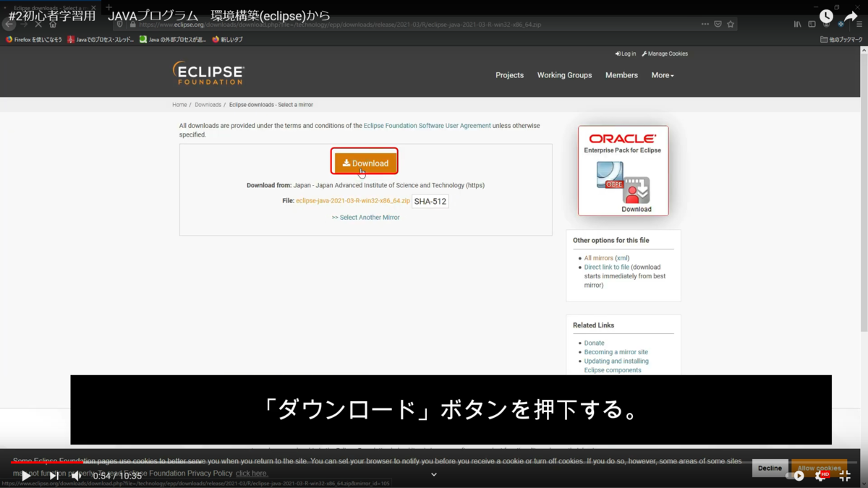Open the Eclipse Foundation Software User Agreement
Screen dimensions: 868x488
427,126
